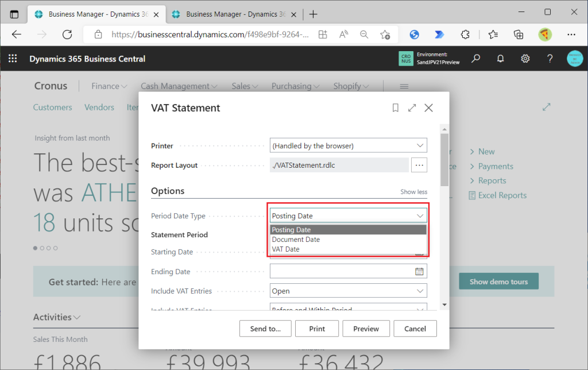Expand the Purchasing menu
The image size is (588, 370).
pyautogui.click(x=296, y=86)
